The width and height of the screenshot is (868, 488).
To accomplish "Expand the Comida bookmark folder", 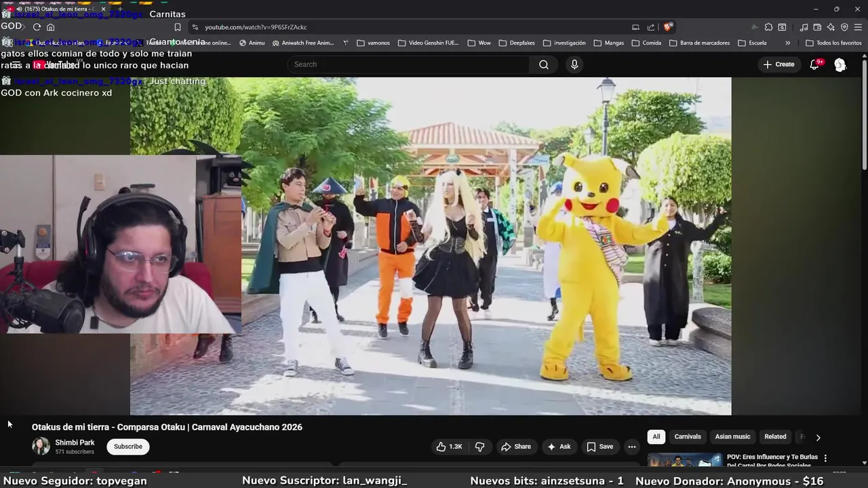I will [x=646, y=43].
